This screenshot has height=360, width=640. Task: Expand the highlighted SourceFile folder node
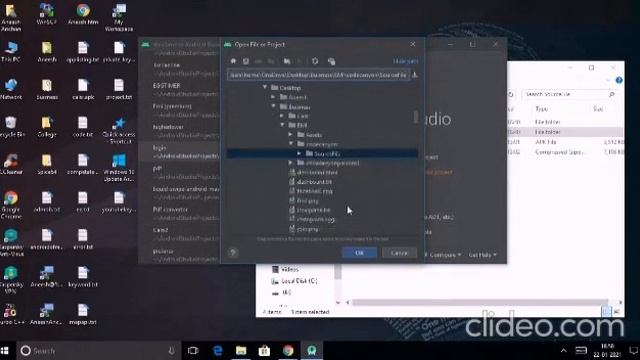tap(299, 153)
